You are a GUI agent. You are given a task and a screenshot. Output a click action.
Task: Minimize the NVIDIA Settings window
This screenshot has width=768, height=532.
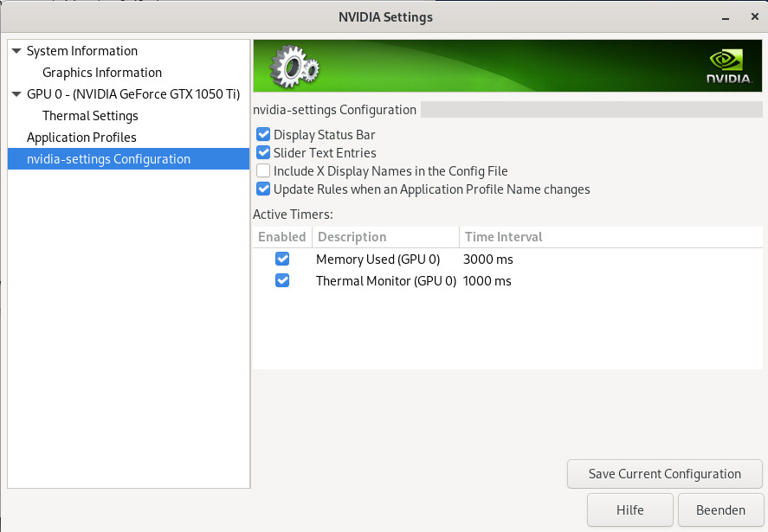[x=726, y=17]
